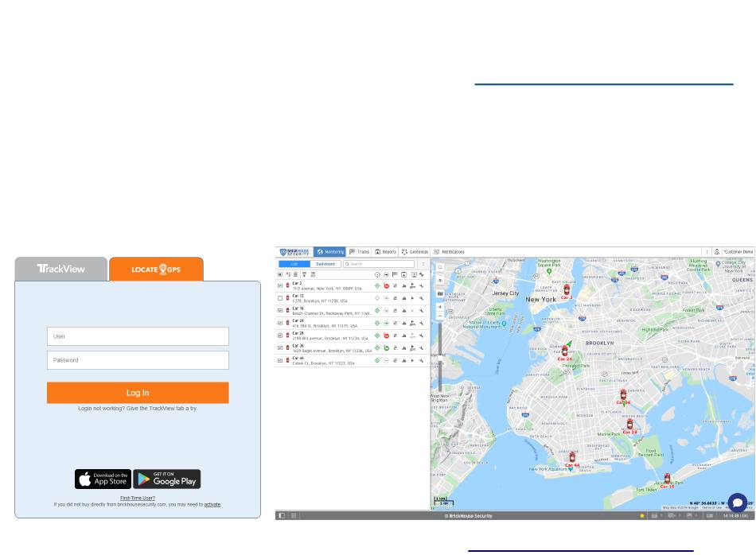756x555 pixels.
Task: Open the wrench settings for Car 2
Action: click(422, 285)
